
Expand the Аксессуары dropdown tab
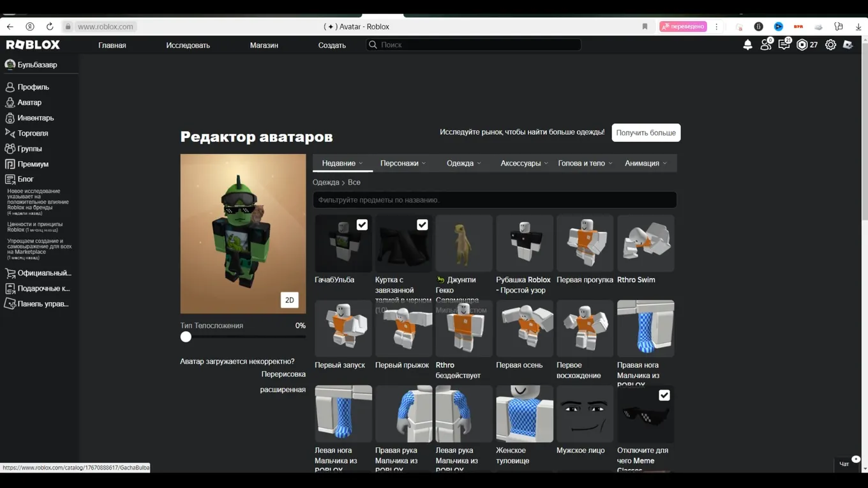(524, 163)
